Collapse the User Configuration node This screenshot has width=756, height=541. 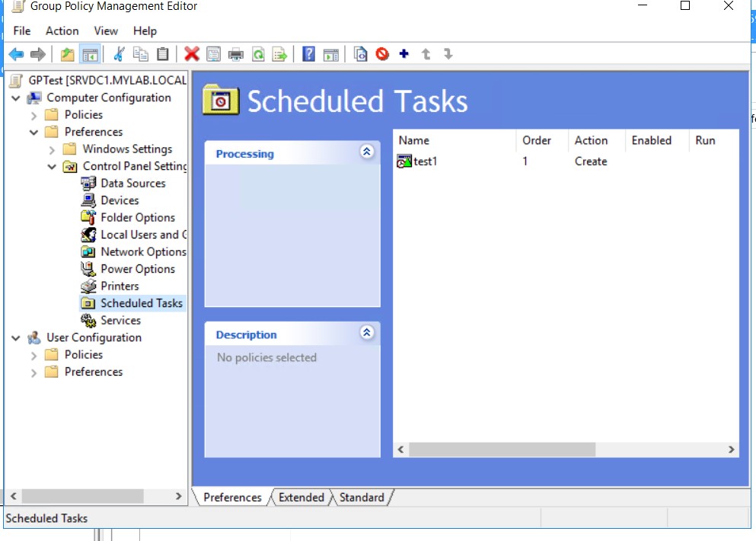(16, 338)
